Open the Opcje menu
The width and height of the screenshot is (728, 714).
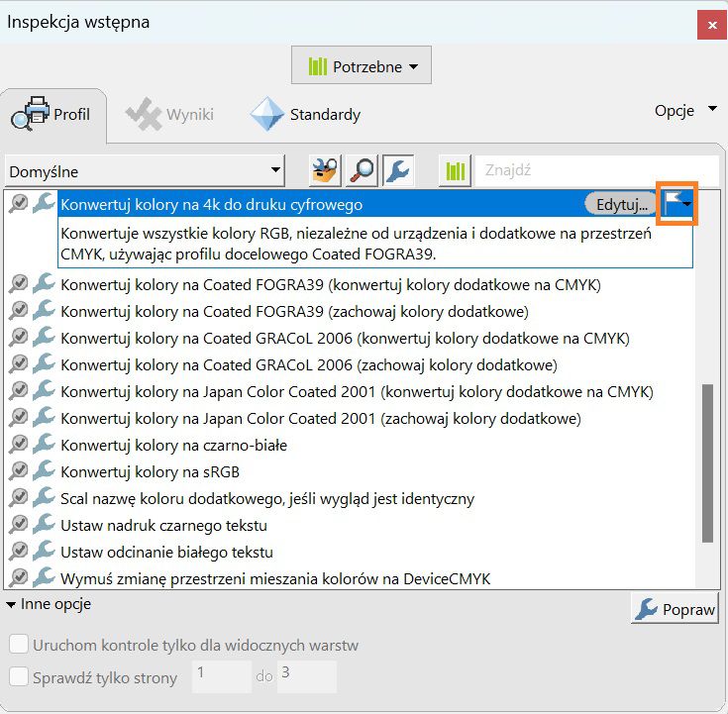click(x=685, y=111)
